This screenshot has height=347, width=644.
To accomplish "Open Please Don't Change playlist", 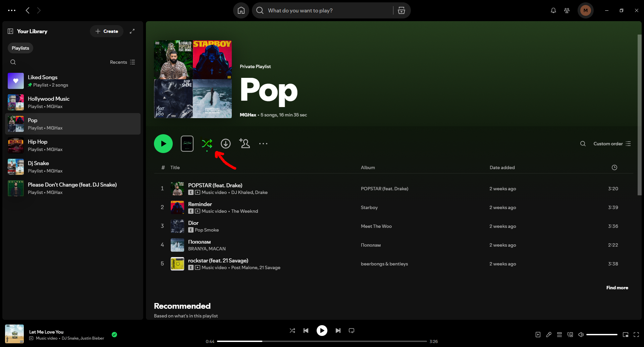I will (x=73, y=188).
